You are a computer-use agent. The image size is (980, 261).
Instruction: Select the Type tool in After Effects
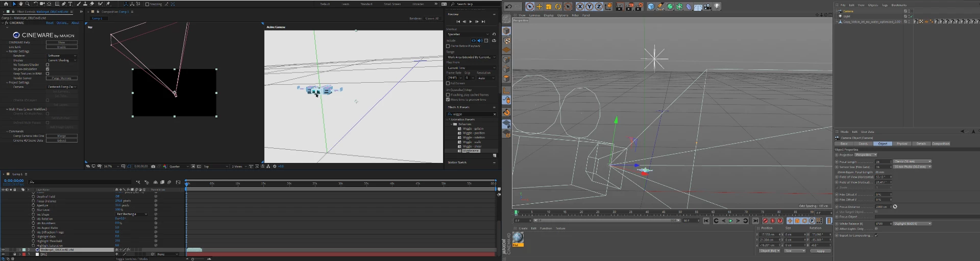(70, 4)
